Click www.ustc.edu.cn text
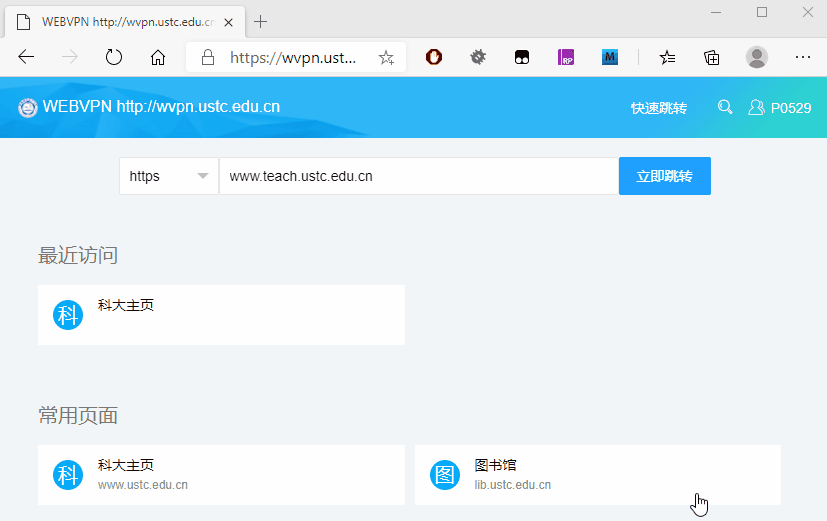 click(x=143, y=485)
